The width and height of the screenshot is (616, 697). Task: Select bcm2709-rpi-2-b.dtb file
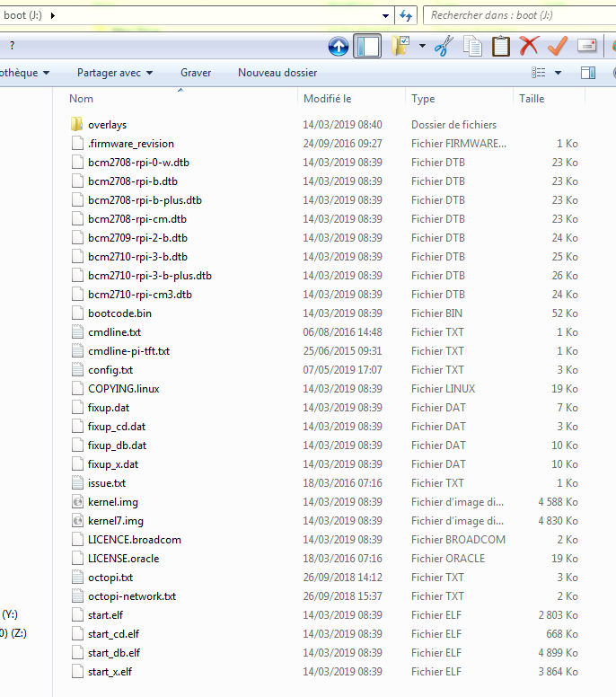tap(137, 238)
